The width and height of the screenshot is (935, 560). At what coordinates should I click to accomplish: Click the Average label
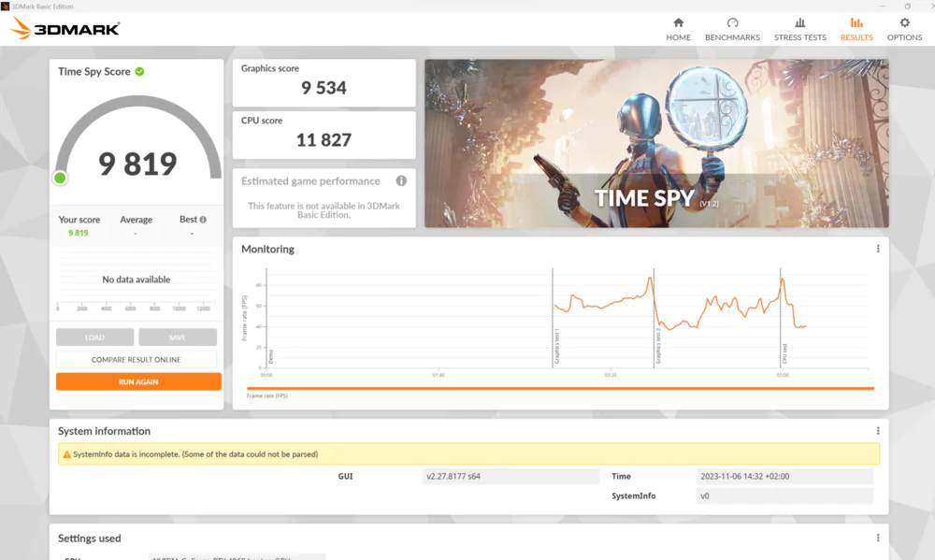point(136,220)
